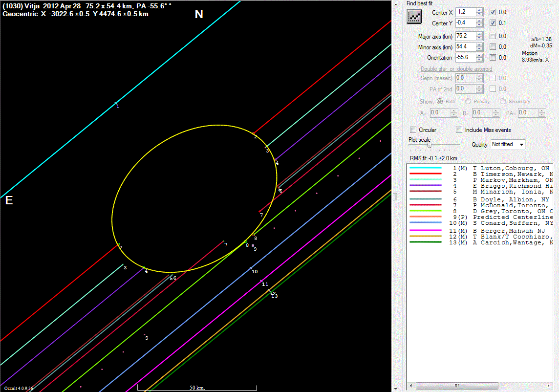Click the 50 km scale bar label
This screenshot has width=559, height=392.
197,388
